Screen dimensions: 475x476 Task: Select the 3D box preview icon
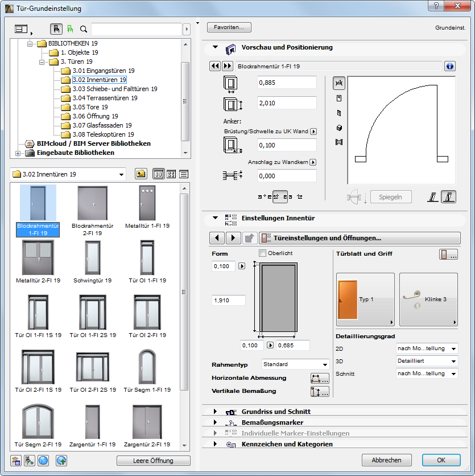(x=339, y=128)
